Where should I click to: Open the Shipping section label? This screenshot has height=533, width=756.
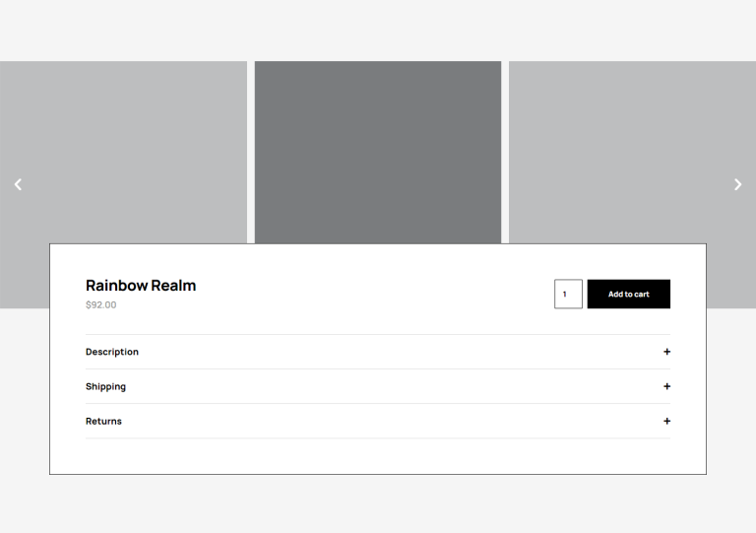pyautogui.click(x=105, y=386)
